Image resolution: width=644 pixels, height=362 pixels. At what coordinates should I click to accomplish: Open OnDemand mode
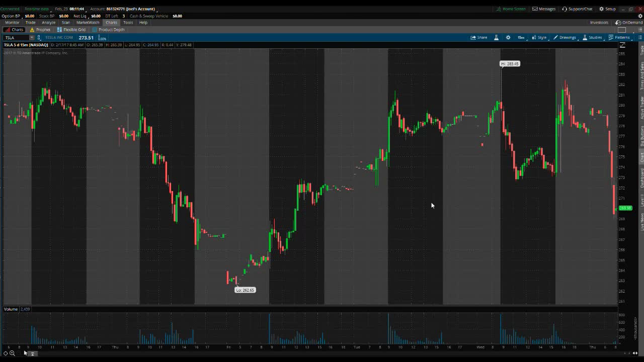click(x=629, y=23)
